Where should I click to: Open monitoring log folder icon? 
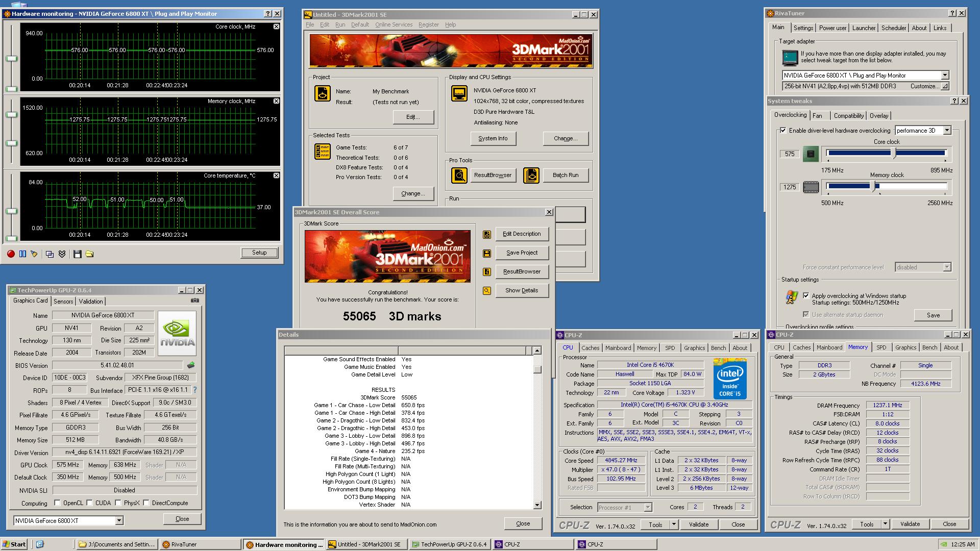coord(89,254)
